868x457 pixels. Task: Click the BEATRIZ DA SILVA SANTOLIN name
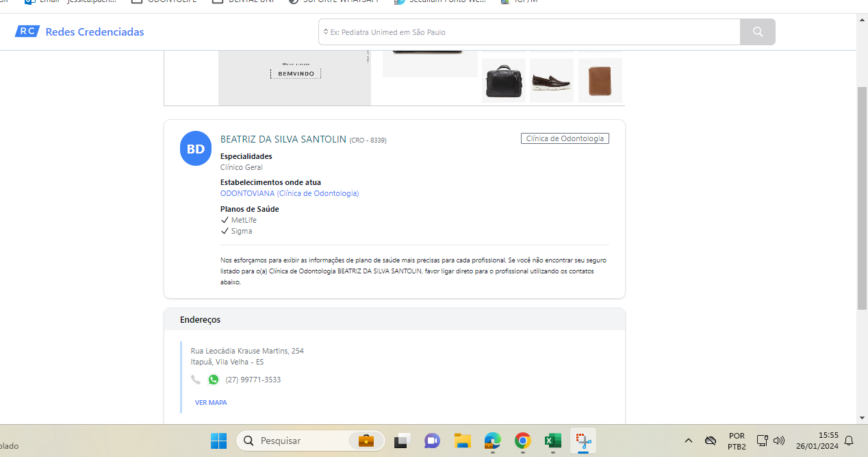pos(283,139)
